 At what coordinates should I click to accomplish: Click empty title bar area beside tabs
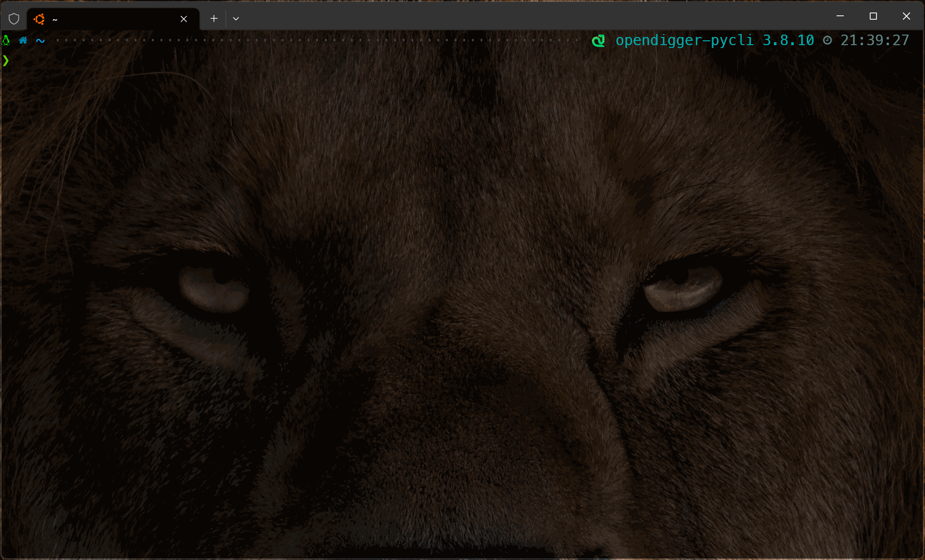(529, 17)
